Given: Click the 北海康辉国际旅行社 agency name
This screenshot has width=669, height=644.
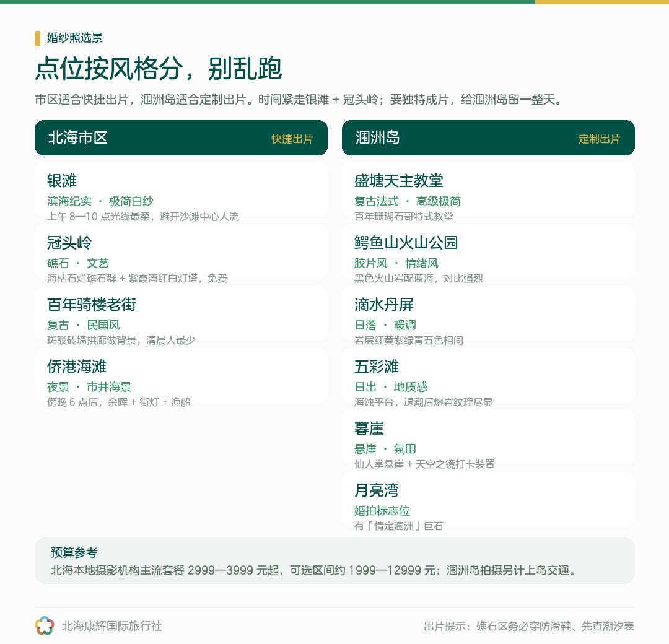Looking at the screenshot, I should point(111,626).
